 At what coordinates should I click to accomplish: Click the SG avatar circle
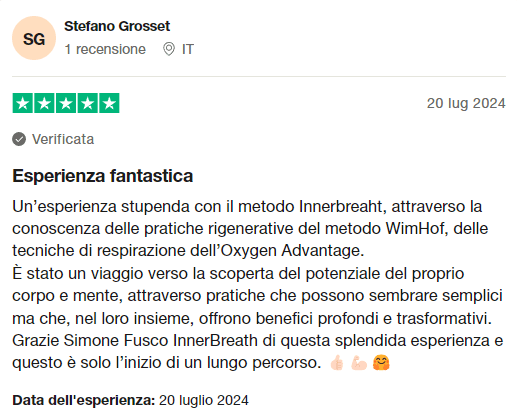34,38
